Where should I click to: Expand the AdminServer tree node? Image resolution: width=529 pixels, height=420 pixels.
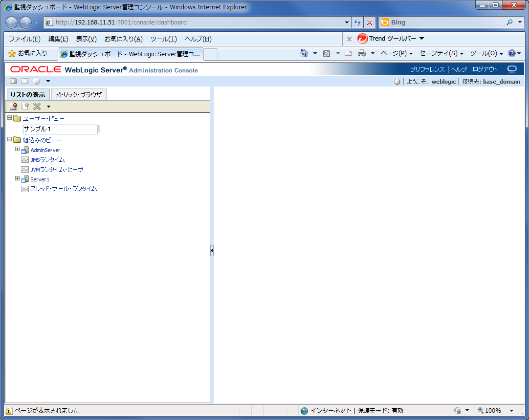click(x=17, y=149)
